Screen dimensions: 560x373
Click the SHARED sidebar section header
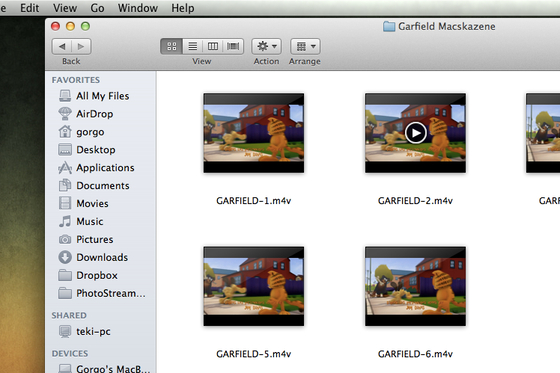[x=69, y=315]
